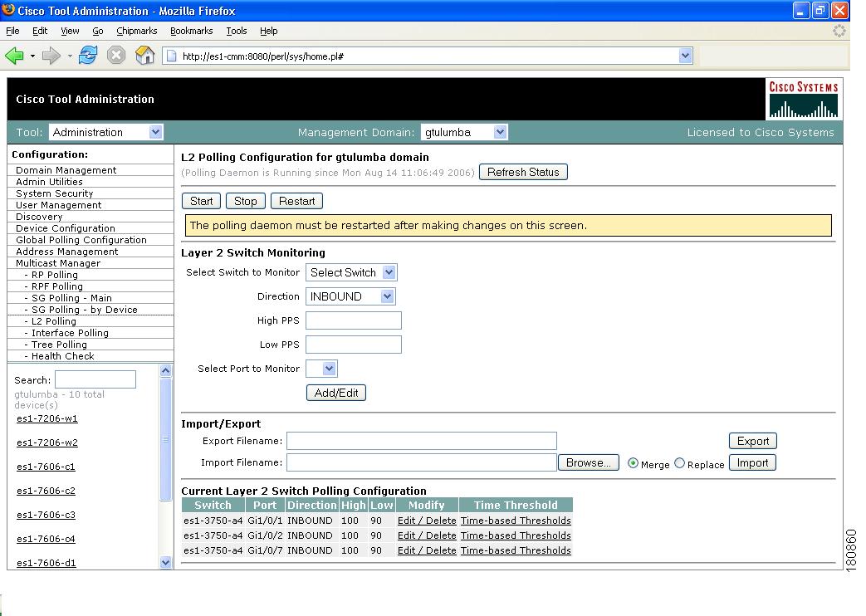Click the Firefox icon in the title bar
Screen dimensions: 866x616
click(x=7, y=10)
